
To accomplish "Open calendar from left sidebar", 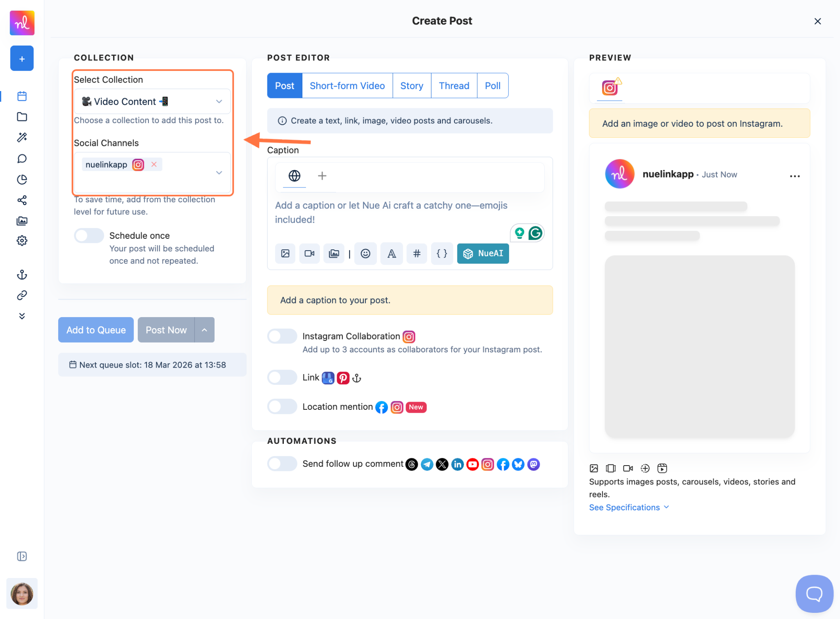I will pos(22,96).
